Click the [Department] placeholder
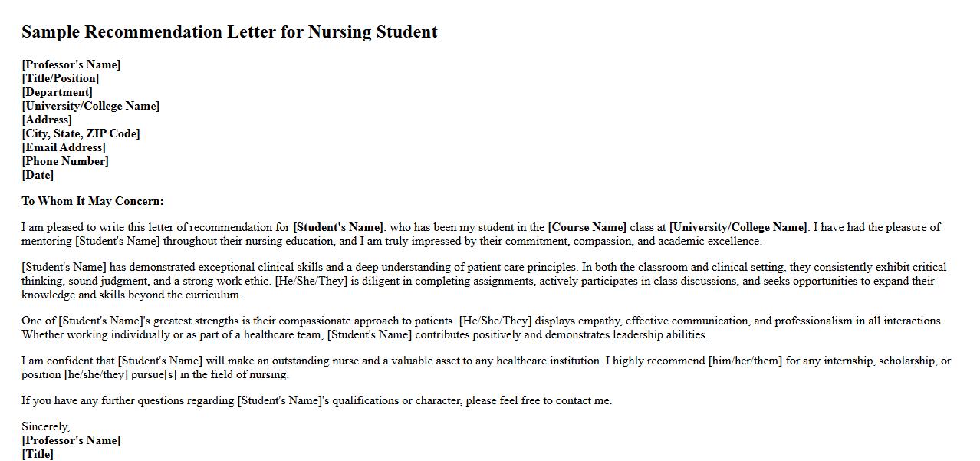 click(57, 92)
